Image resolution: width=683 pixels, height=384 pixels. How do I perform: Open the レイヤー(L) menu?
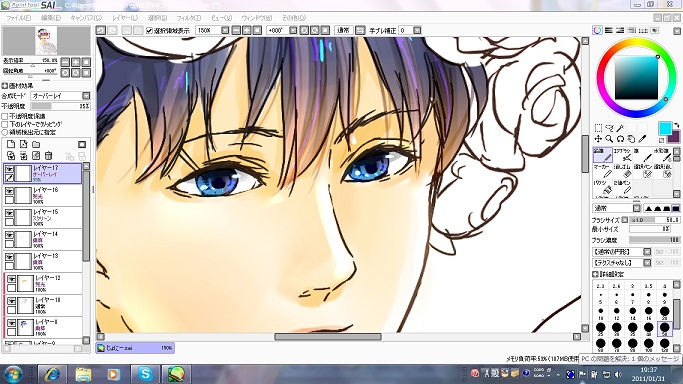(125, 18)
